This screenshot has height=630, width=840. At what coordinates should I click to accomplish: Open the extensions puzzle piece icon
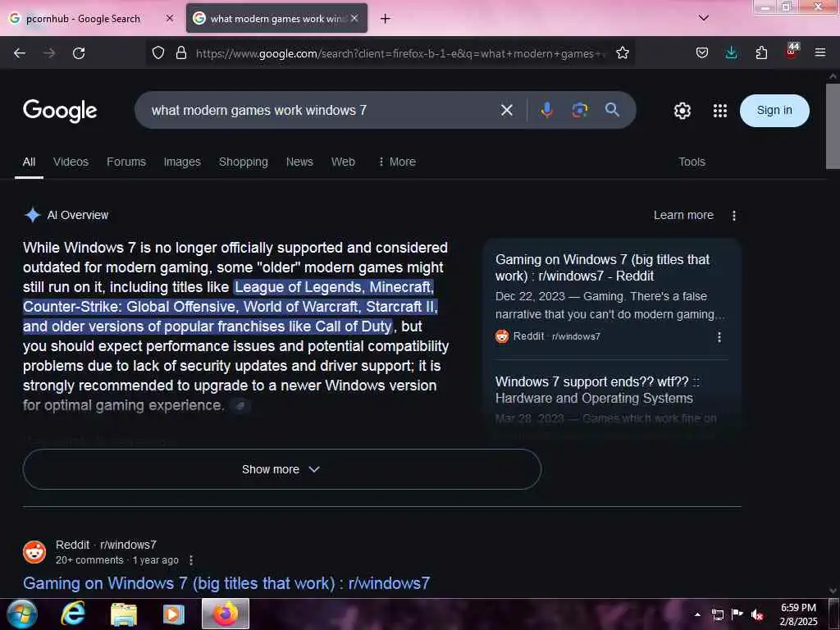pos(761,53)
